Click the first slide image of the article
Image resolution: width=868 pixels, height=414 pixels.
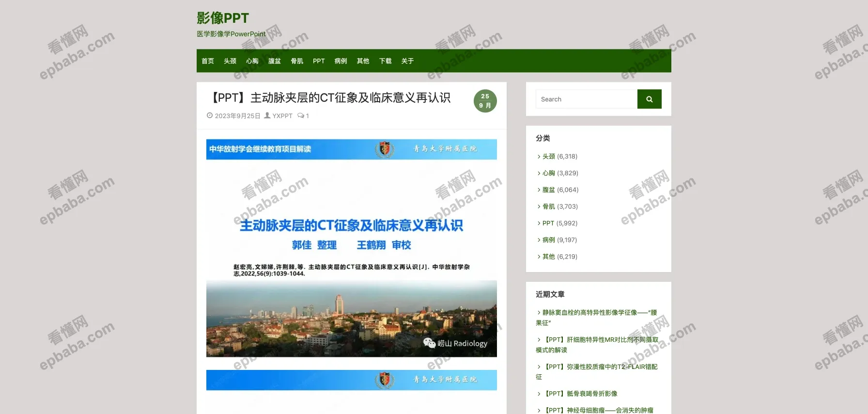coord(352,248)
